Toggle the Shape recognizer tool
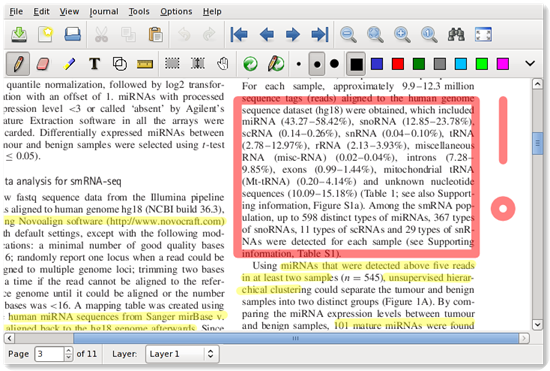Screen dimensions: 550x371 click(120, 64)
